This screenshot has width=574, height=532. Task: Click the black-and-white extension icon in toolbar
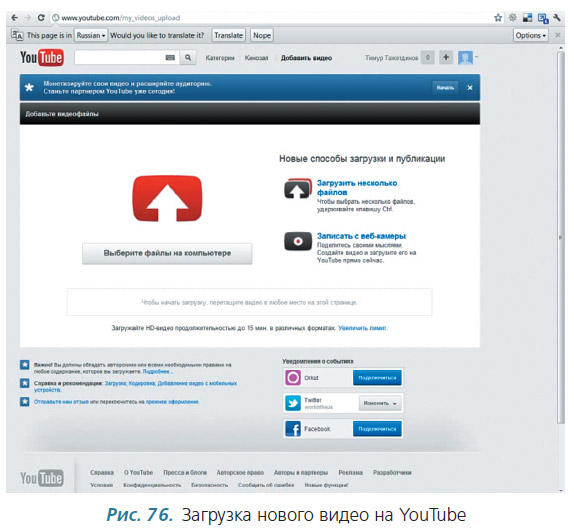tap(527, 18)
